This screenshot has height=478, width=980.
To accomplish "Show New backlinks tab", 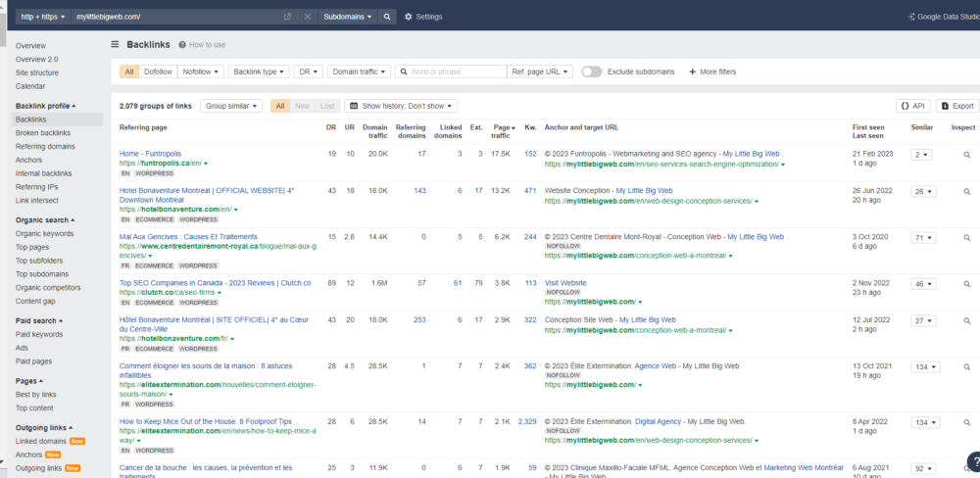I will pyautogui.click(x=303, y=106).
